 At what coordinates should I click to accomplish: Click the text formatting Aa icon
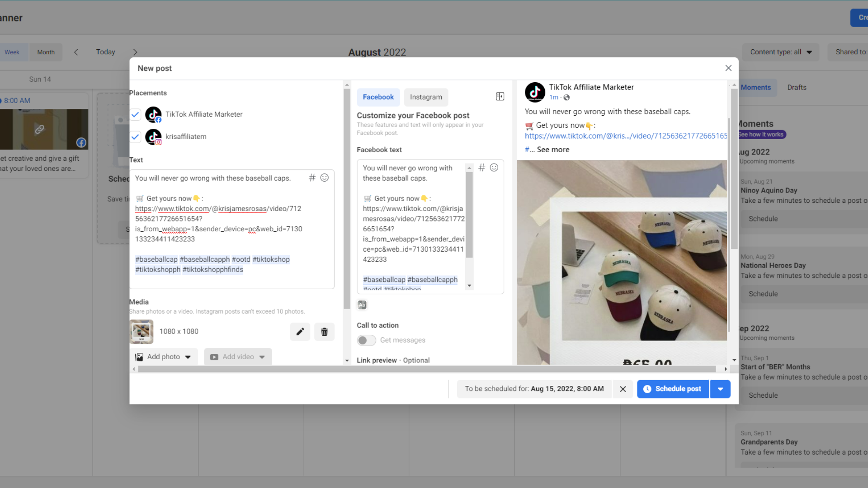tap(362, 305)
